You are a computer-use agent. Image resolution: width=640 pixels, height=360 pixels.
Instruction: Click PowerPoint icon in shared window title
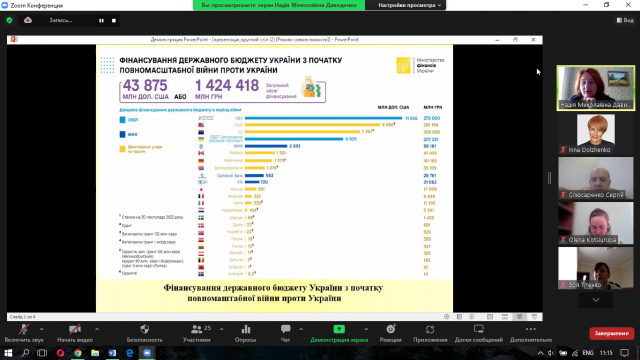pyautogui.click(x=14, y=40)
